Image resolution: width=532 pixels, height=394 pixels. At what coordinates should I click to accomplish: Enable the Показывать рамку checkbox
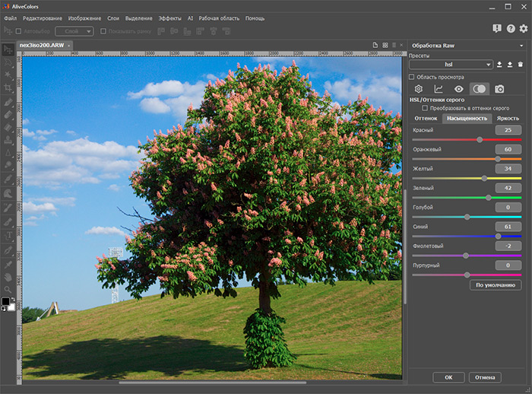click(x=103, y=31)
